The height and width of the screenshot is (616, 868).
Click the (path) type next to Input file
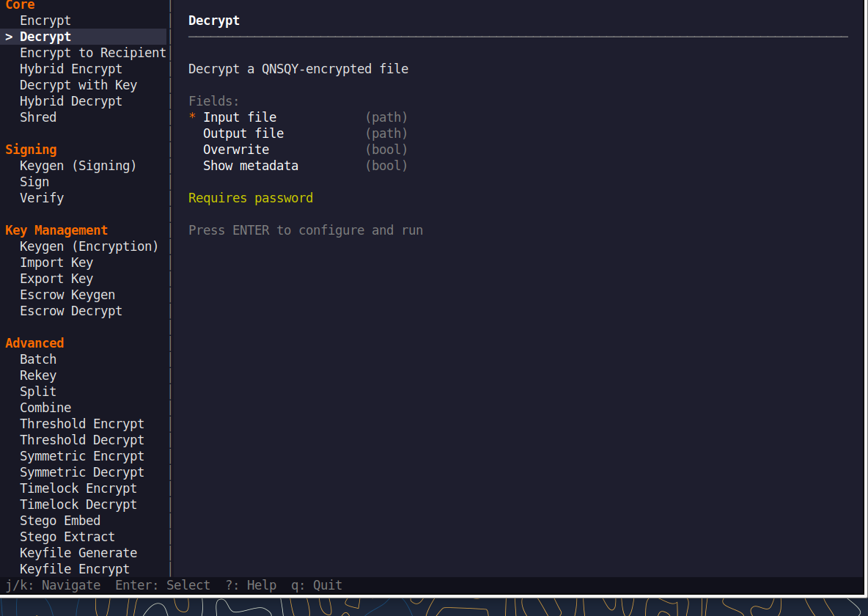coord(386,117)
